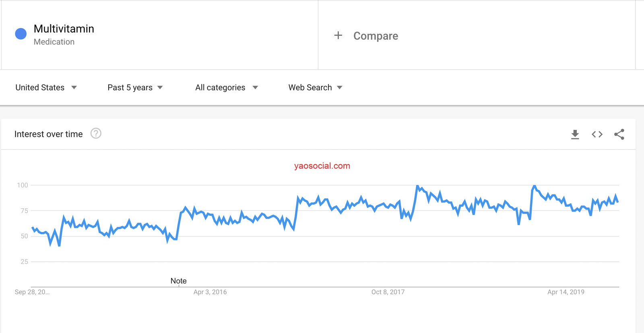Click the Oct 8, 2017 axis label

pos(388,292)
